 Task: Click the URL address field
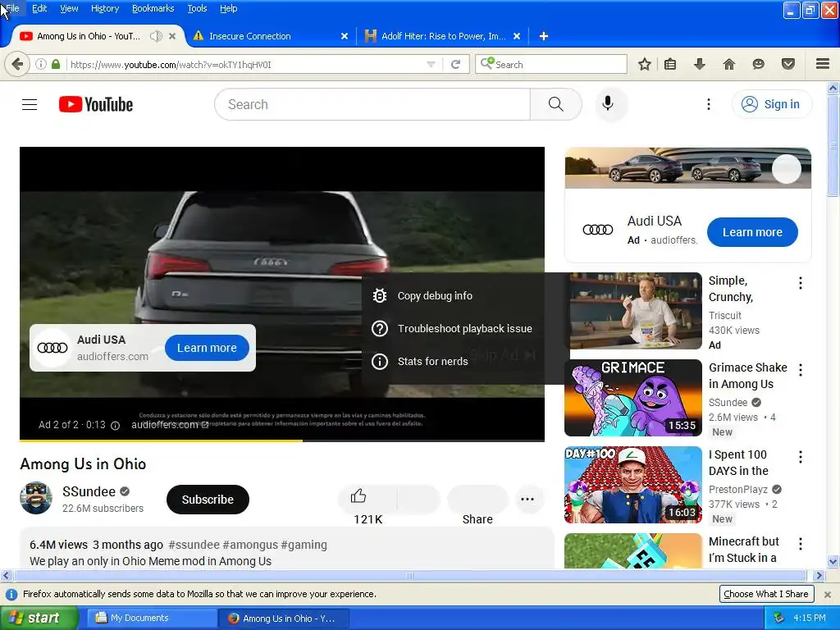click(x=246, y=64)
